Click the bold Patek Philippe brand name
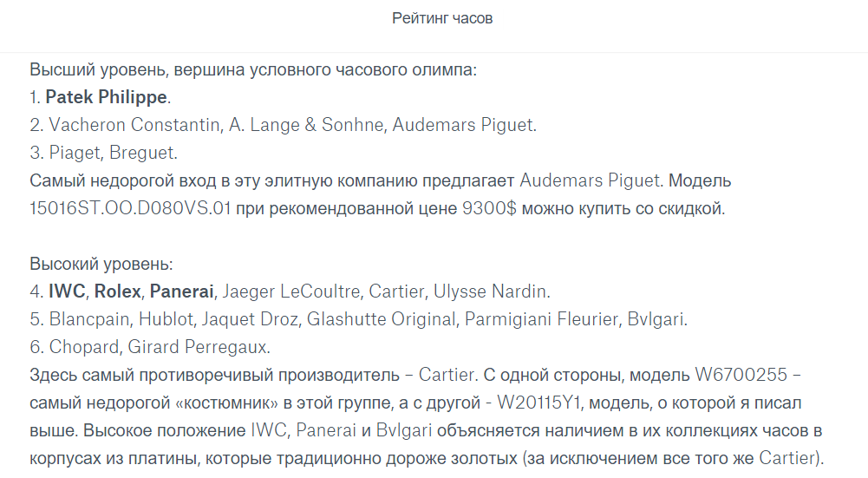 tap(106, 97)
